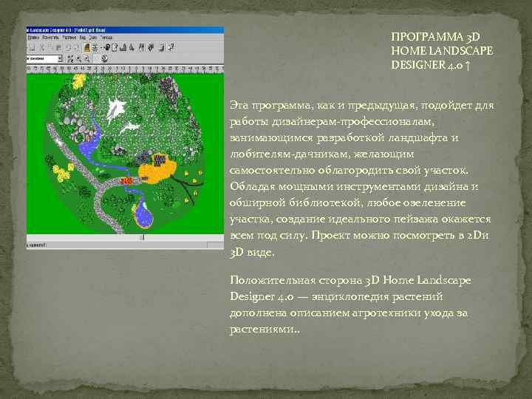This screenshot has height=399, width=532.
Task: Select the highlighted orange house tool icon
Action: (x=87, y=48)
